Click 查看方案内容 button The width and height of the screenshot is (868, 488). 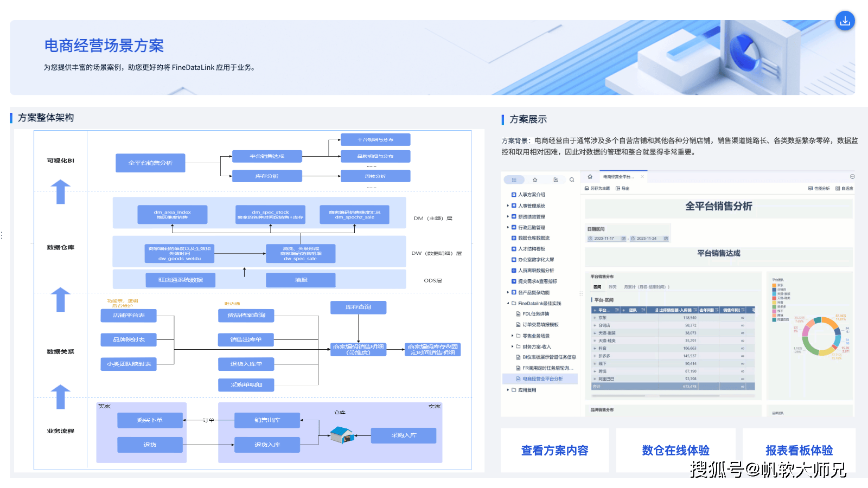coord(554,451)
